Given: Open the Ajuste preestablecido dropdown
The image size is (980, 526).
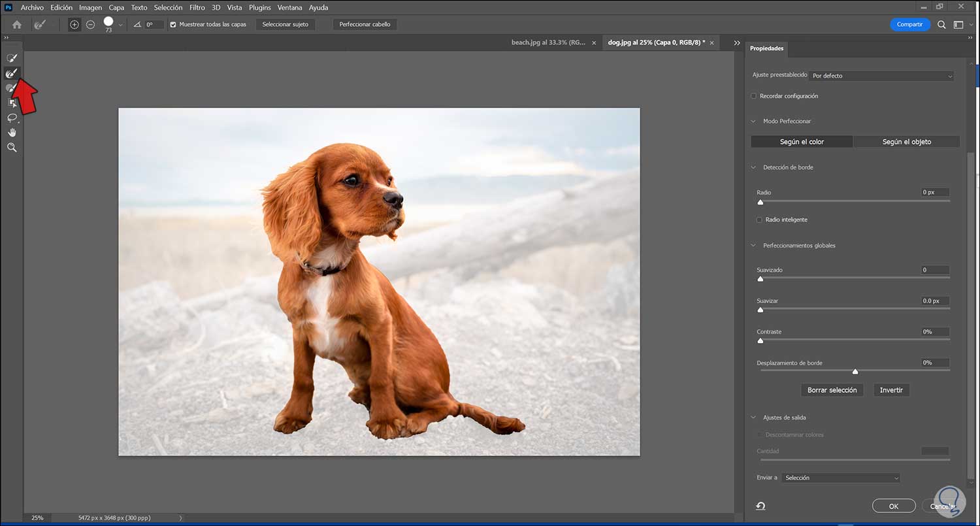Looking at the screenshot, I should (881, 76).
